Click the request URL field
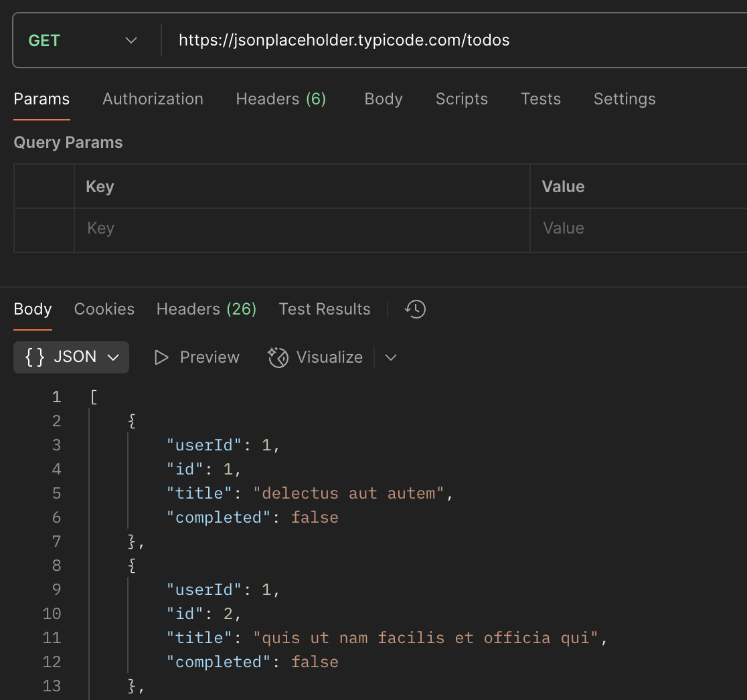Image resolution: width=747 pixels, height=700 pixels. coord(455,41)
